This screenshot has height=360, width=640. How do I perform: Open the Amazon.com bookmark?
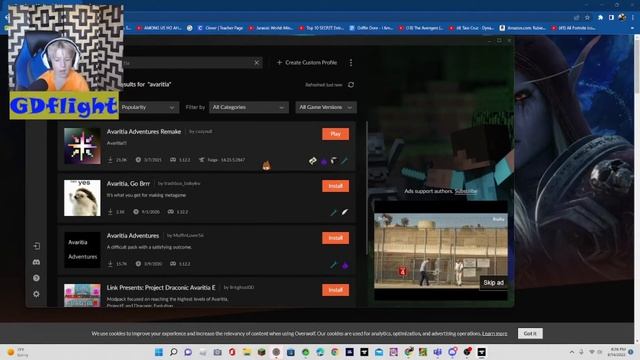tap(522, 28)
